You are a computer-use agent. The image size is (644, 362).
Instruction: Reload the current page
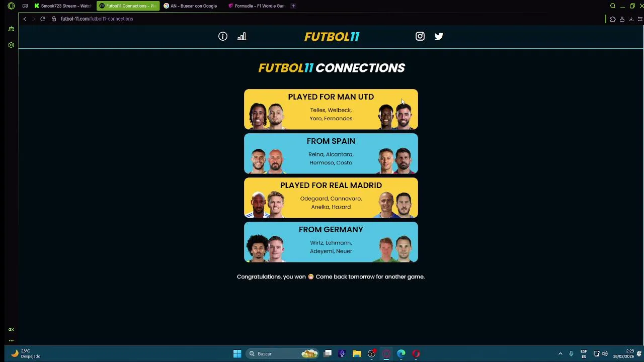click(43, 19)
